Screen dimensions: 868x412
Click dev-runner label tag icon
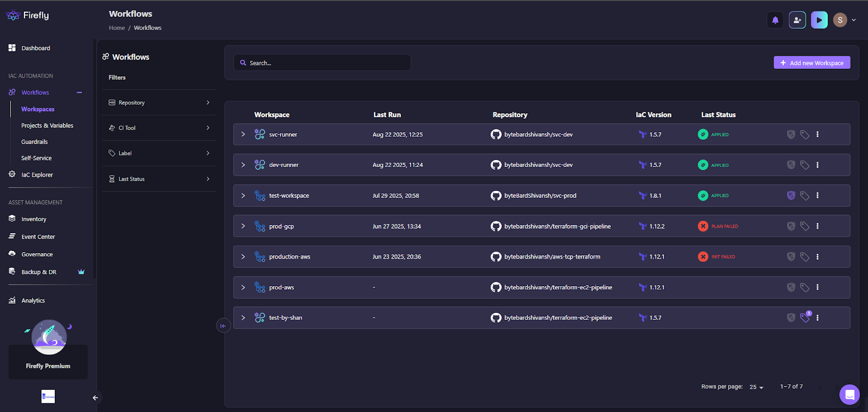point(805,165)
